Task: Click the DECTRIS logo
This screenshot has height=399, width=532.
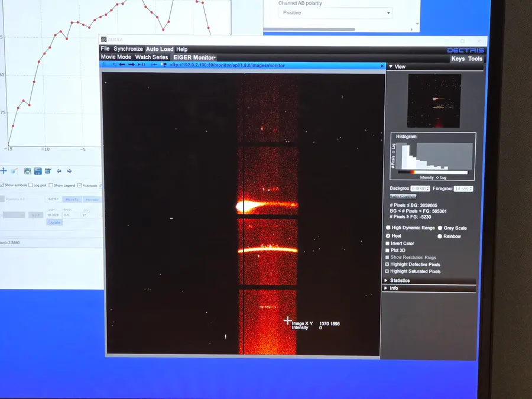Action: click(466, 51)
